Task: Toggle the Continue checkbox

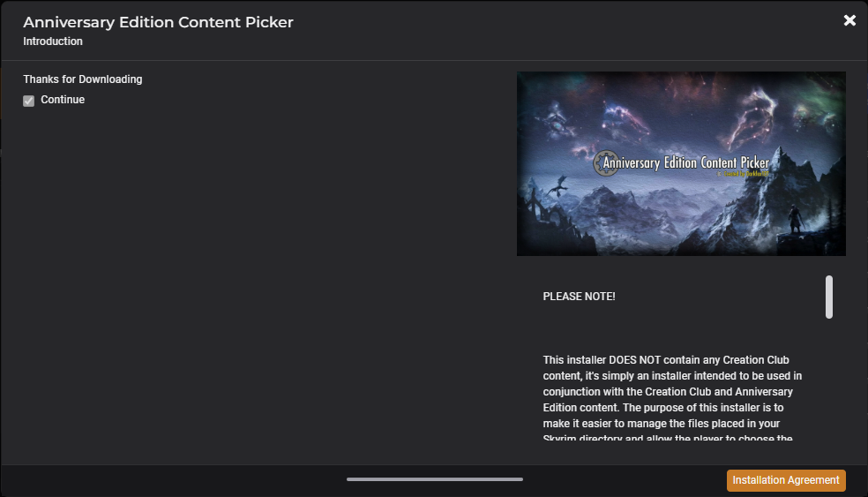Action: coord(29,101)
